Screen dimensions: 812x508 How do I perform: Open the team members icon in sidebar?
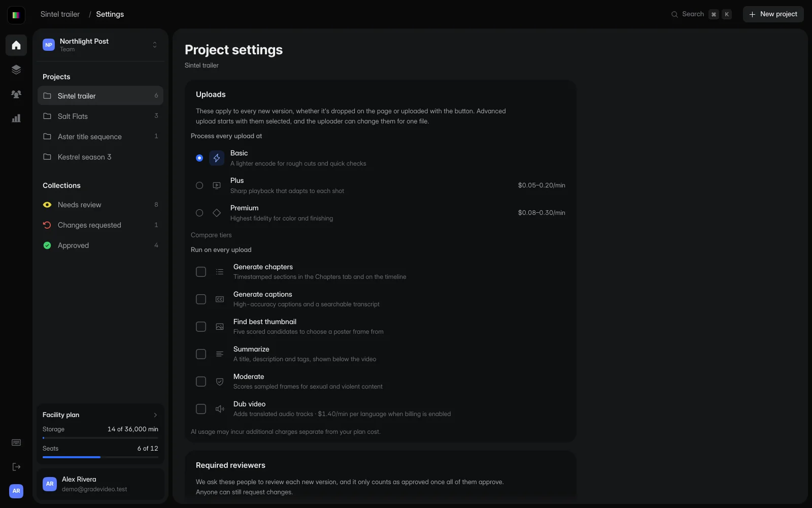point(16,94)
